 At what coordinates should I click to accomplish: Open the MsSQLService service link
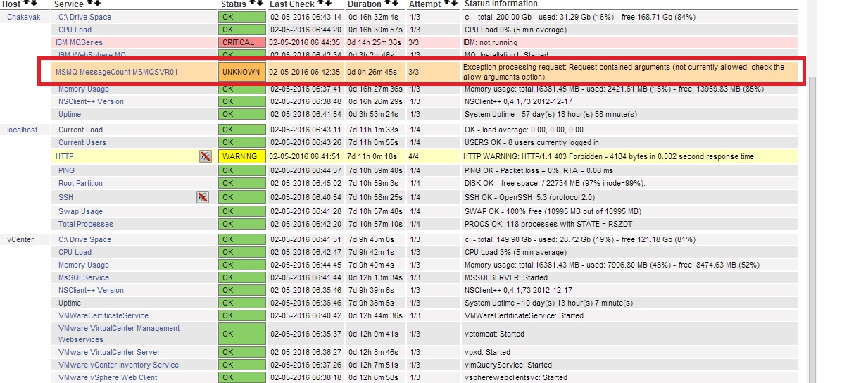click(84, 277)
